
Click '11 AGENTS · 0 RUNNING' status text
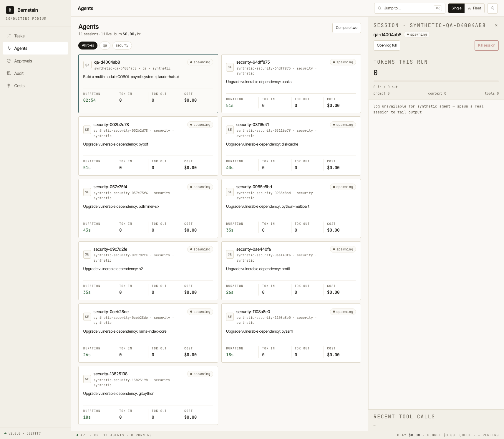127,435
